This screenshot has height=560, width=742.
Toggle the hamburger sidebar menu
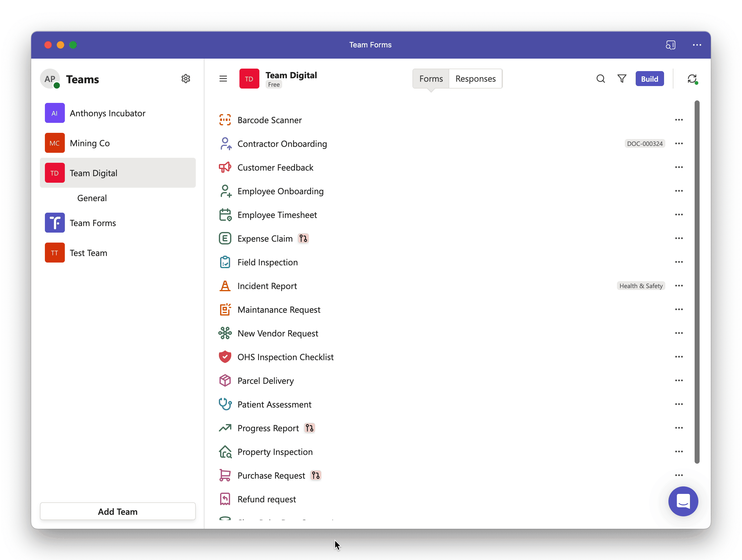pos(223,79)
